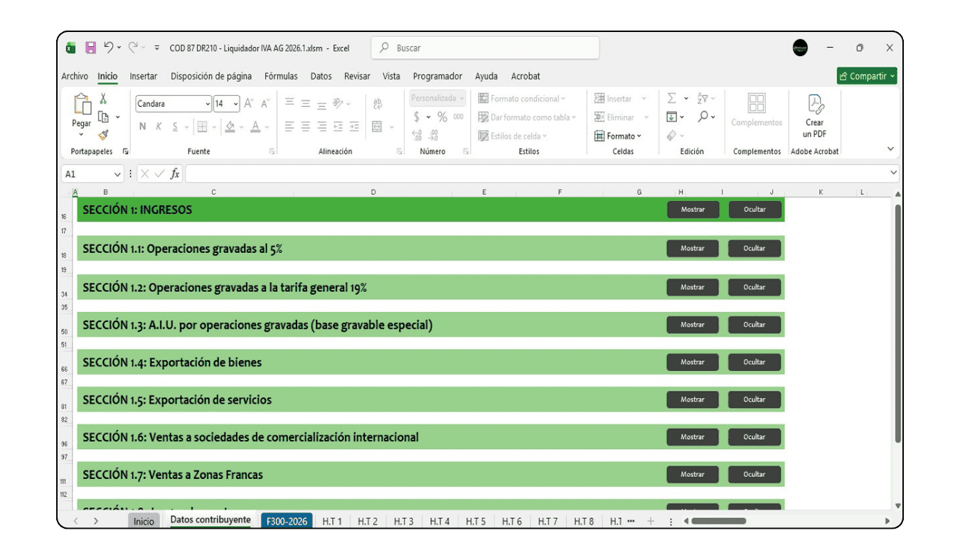Click the Save icon in title bar
Image resolution: width=960 pixels, height=560 pixels.
(x=90, y=48)
